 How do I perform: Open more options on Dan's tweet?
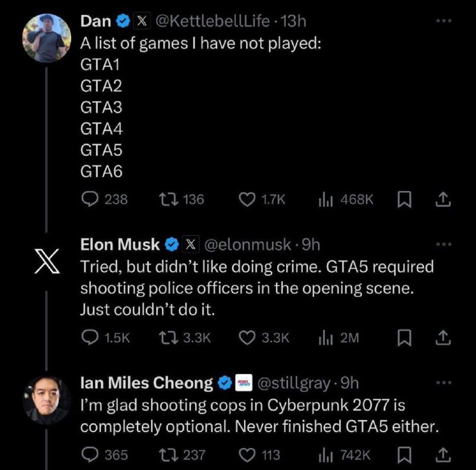pos(444,21)
